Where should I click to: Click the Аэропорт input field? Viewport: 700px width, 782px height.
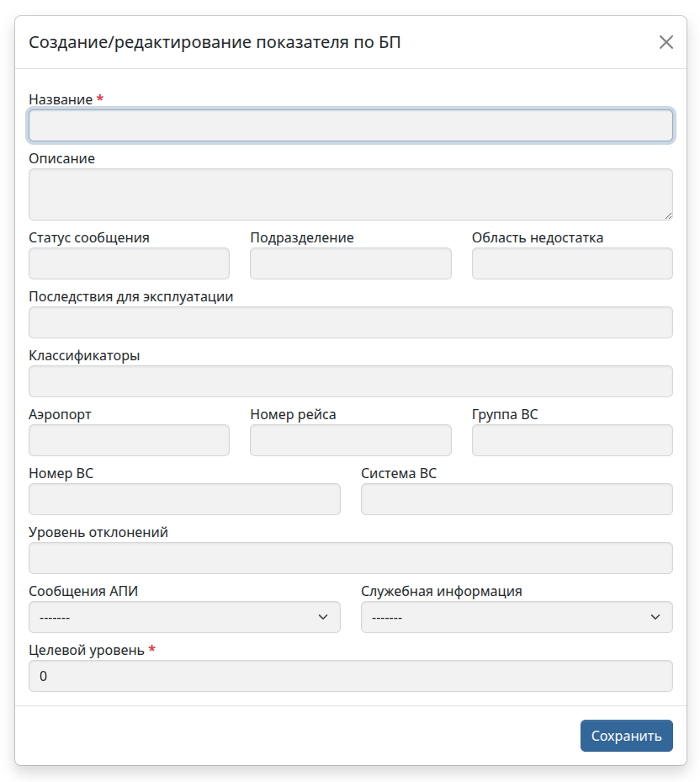tap(129, 440)
